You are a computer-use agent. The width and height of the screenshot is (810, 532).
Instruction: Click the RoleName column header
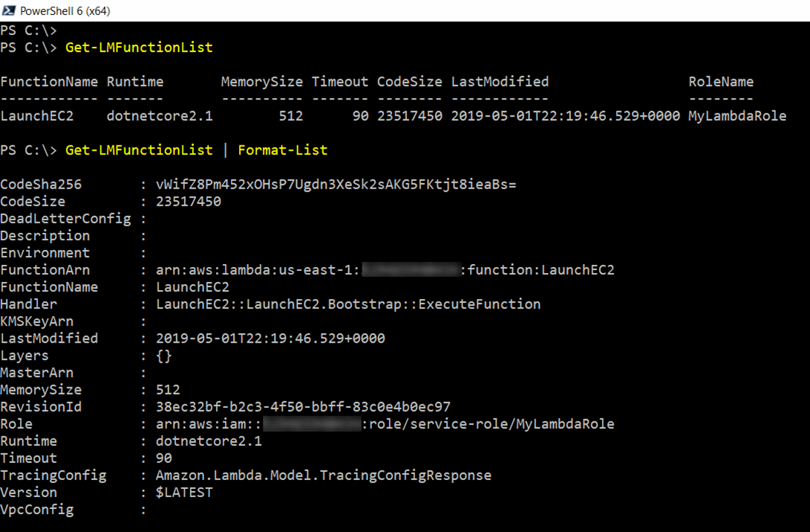[721, 82]
